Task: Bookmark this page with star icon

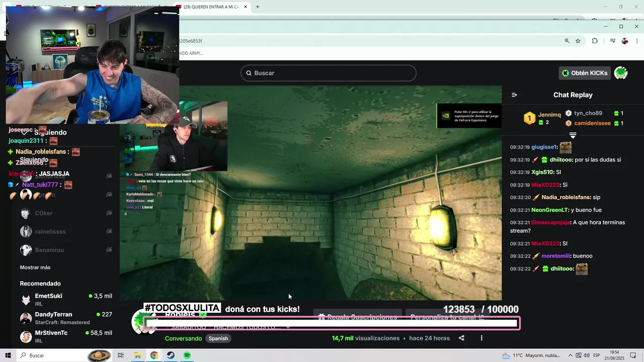Action: coord(578,41)
